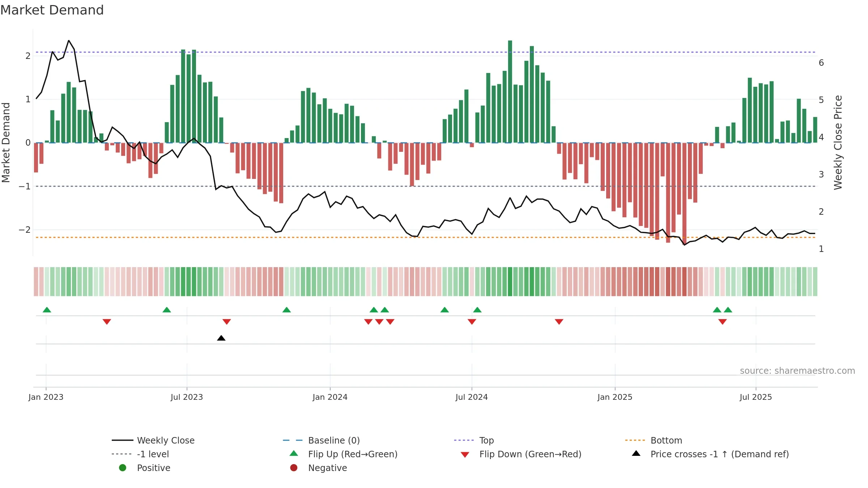The width and height of the screenshot is (868, 488).
Task: Click the black triangle marker in the chart timeline
Action: click(221, 338)
